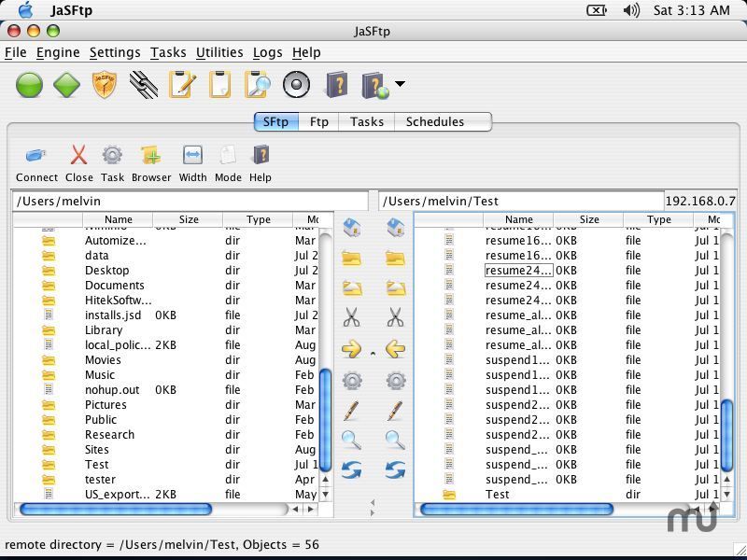
Task: Open the Utilities menu
Action: click(x=219, y=52)
